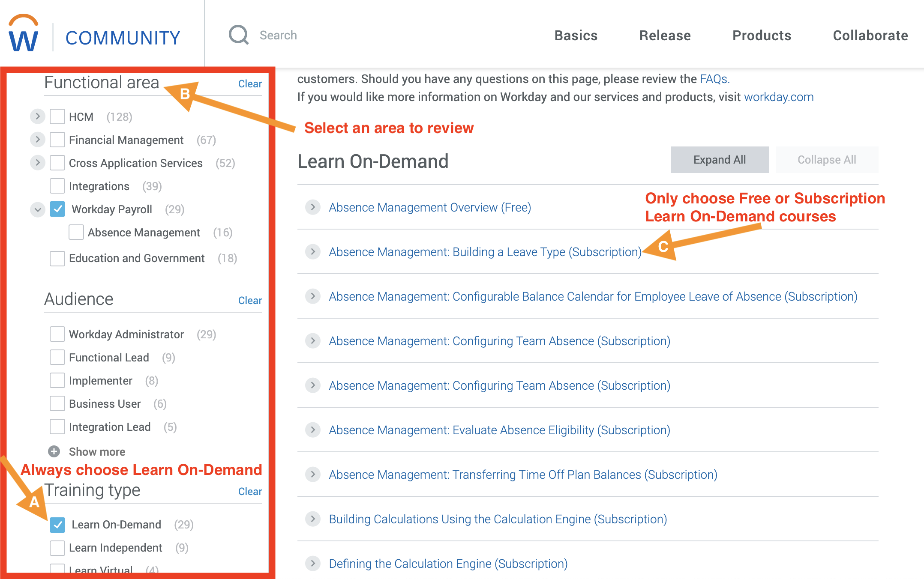Expand Defining the Calculation Engine course
Image resolution: width=924 pixels, height=579 pixels.
(x=313, y=563)
